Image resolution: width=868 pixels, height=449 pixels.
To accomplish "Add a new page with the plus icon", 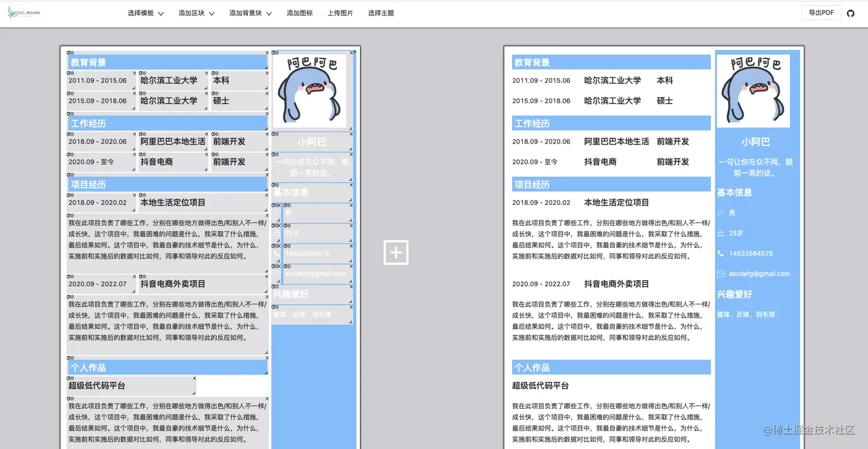I will pos(396,253).
